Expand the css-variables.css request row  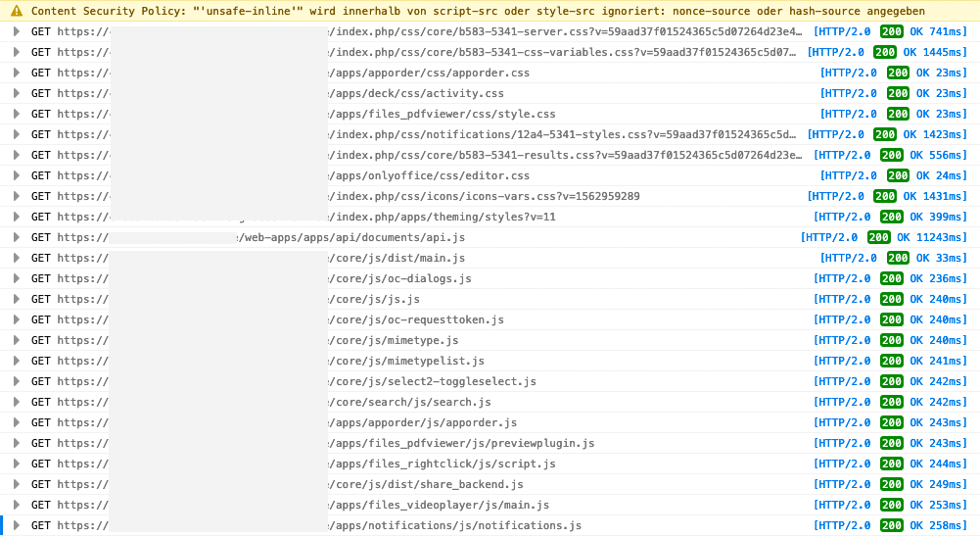[17, 52]
